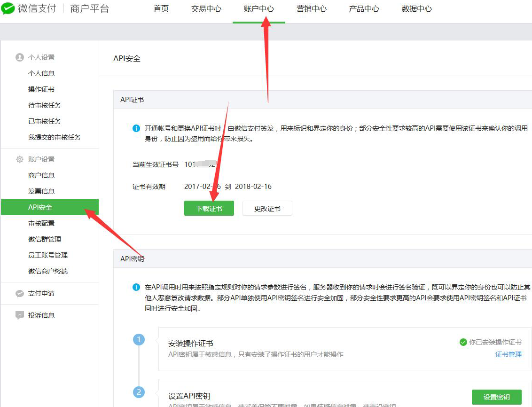Click the 你已安装操作证书 status text
The width and height of the screenshot is (532, 407).
[495, 342]
